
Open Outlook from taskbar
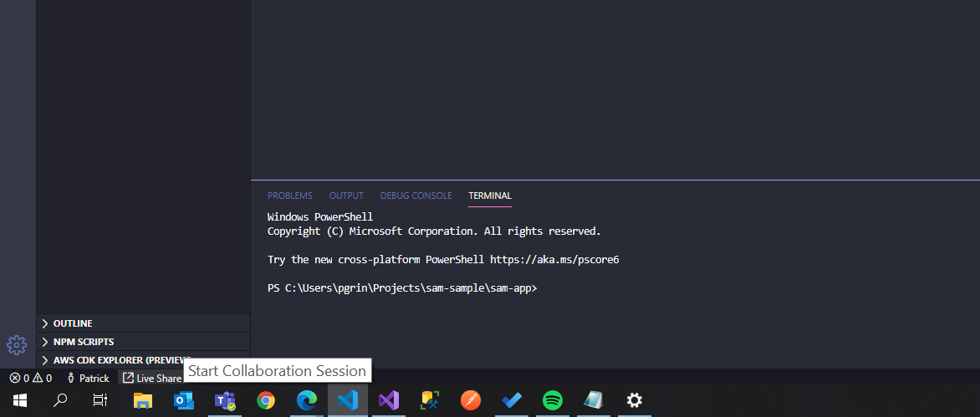184,400
